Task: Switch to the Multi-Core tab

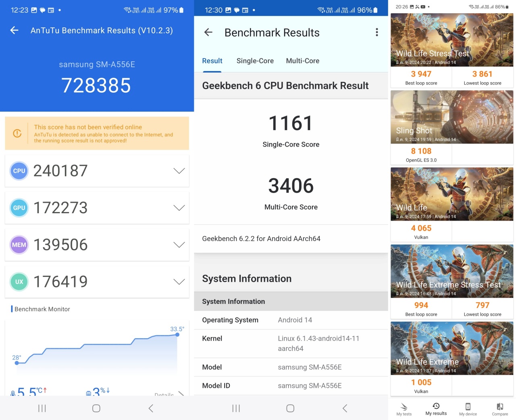Action: [x=303, y=61]
